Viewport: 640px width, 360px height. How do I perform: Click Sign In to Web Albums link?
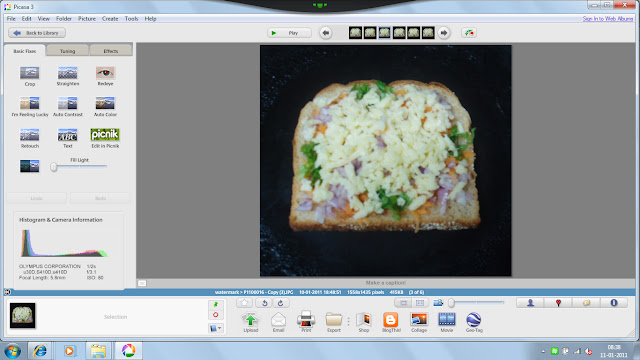(x=607, y=19)
